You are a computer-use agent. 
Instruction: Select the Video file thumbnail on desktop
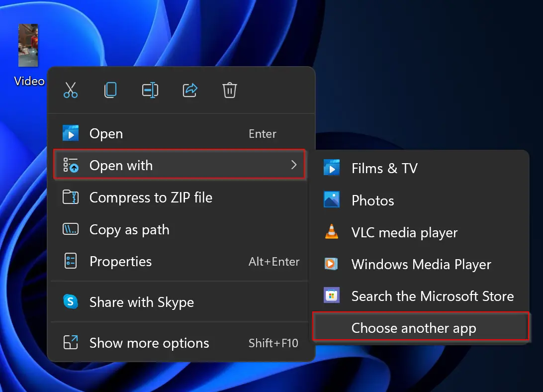[28, 45]
